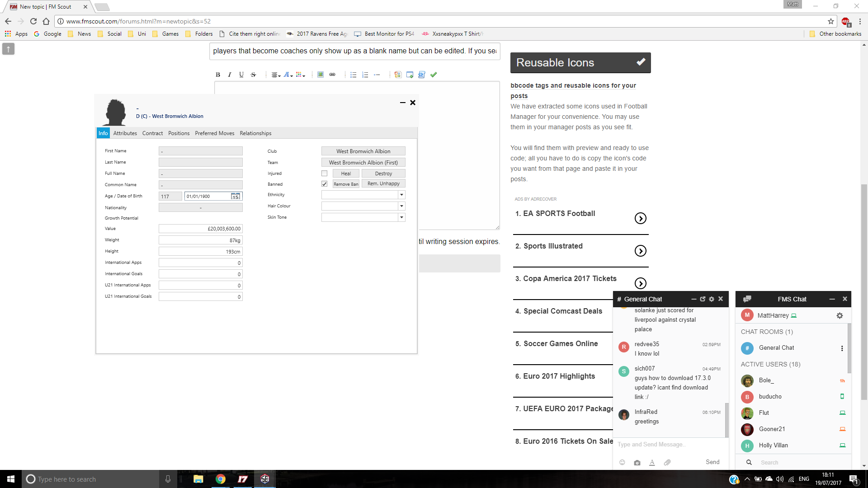Switch to Relationships tab
Screen dimensions: 868x488
255,133
